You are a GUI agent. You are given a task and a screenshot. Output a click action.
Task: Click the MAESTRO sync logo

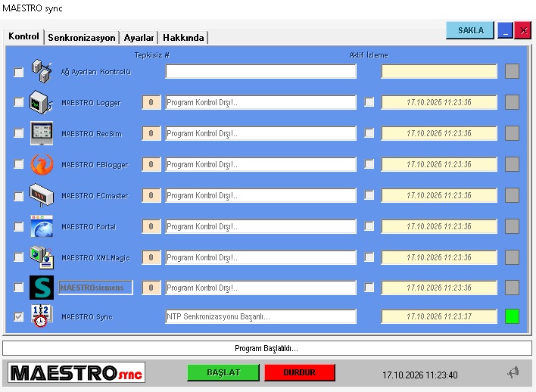coord(76,372)
